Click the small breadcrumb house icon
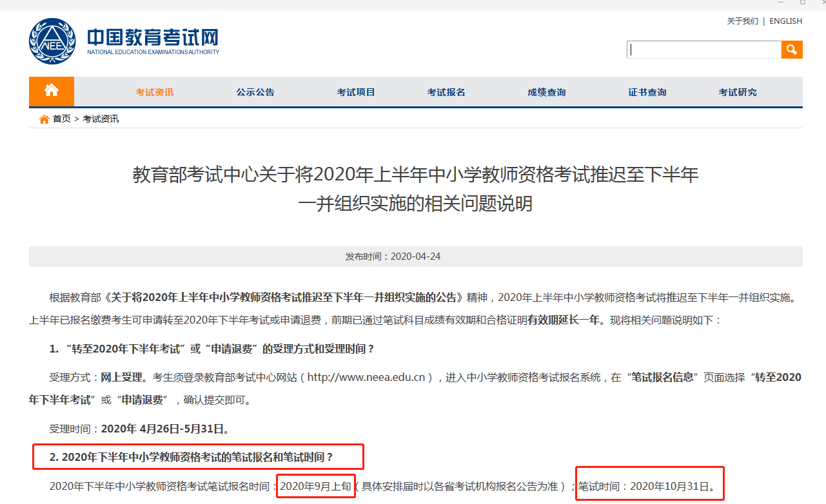This screenshot has height=504, width=826. click(44, 119)
